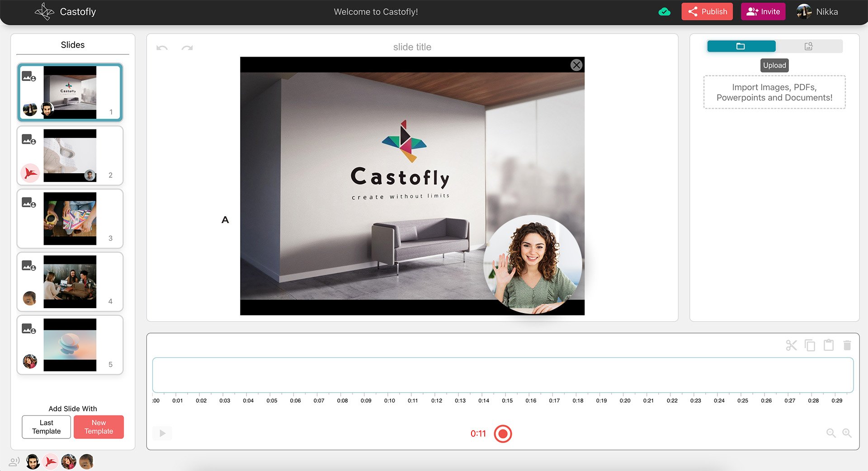Viewport: 868px width, 471px height.
Task: Click the Publish button
Action: (707, 12)
